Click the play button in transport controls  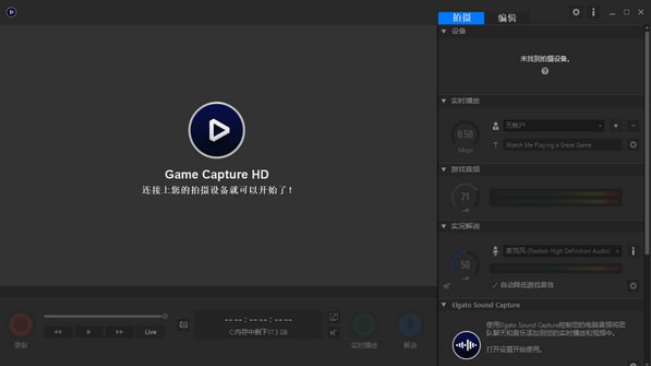click(88, 332)
